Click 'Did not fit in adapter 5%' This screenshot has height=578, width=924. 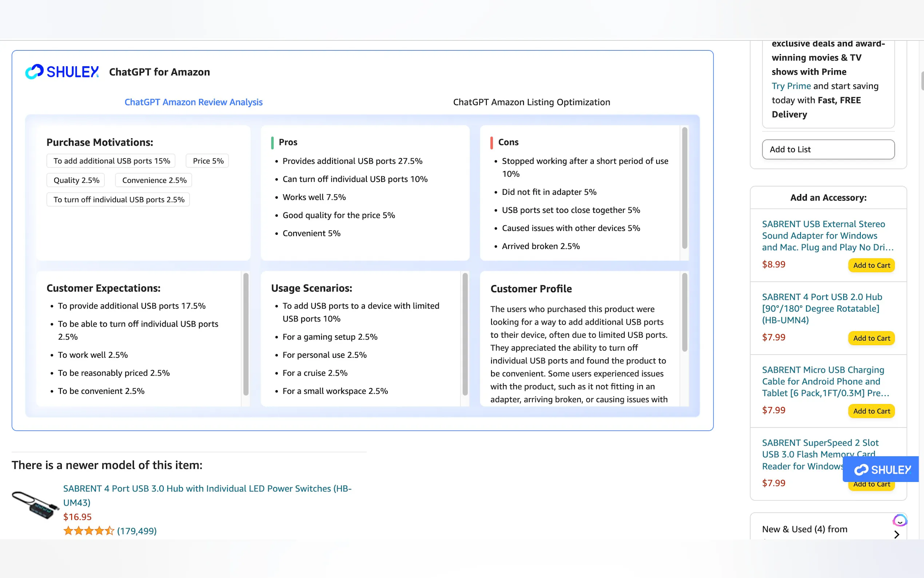(x=549, y=192)
